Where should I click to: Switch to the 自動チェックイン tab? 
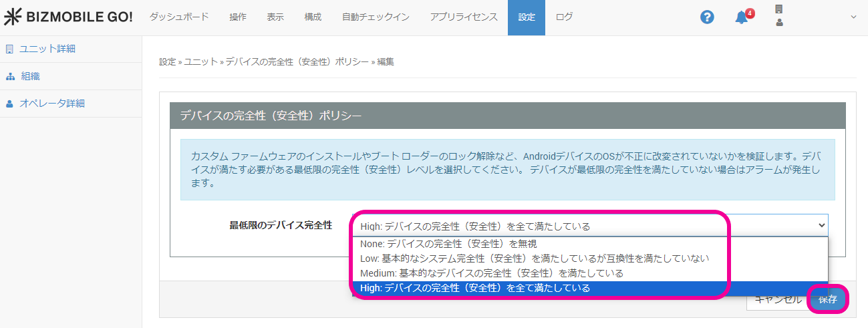pyautogui.click(x=376, y=17)
